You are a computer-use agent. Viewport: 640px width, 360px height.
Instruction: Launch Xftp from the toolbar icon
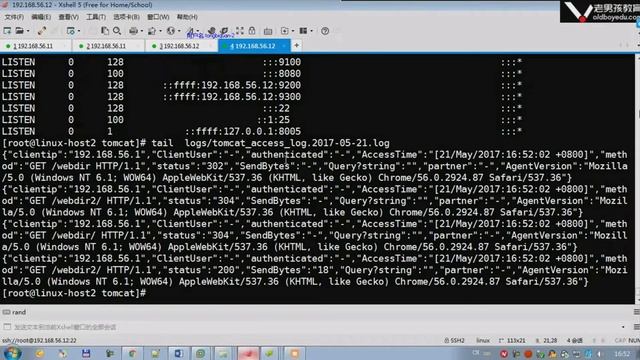(x=211, y=31)
